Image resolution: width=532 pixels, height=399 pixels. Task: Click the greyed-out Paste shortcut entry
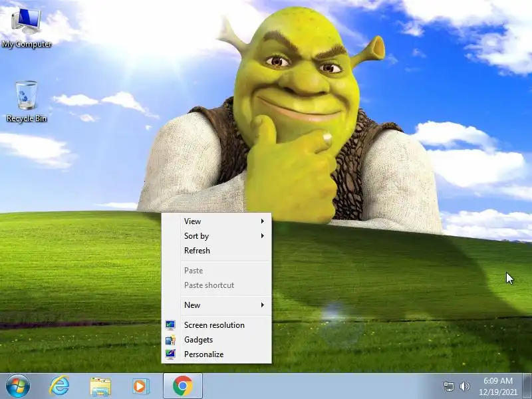tap(217, 285)
